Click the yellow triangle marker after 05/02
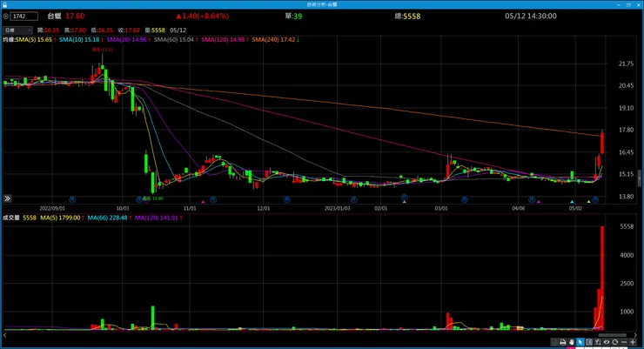This screenshot has width=644, height=349. (588, 202)
